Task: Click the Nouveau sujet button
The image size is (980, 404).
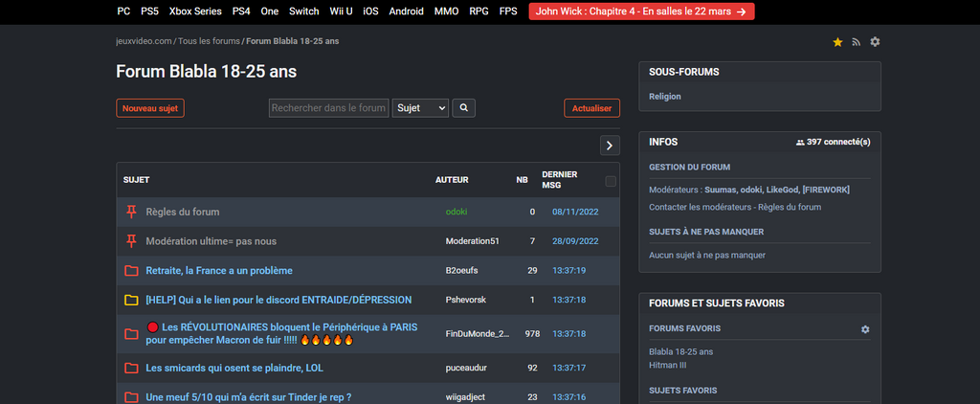Action: point(150,108)
